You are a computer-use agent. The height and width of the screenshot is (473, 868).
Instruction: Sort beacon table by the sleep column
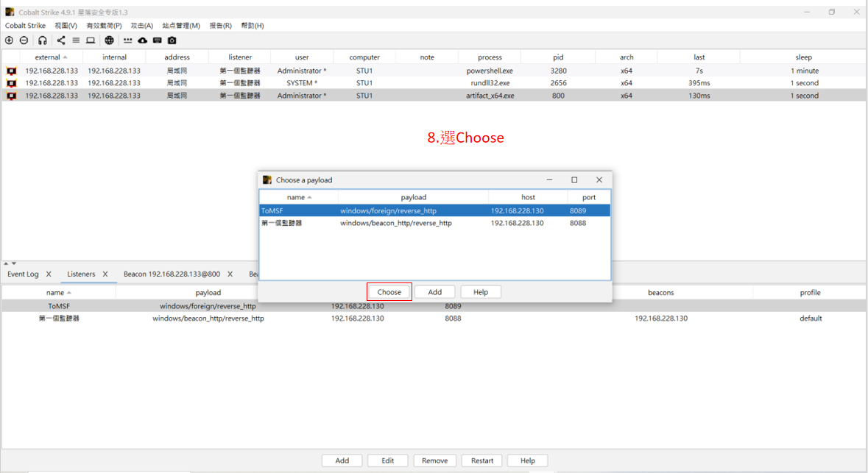click(803, 57)
